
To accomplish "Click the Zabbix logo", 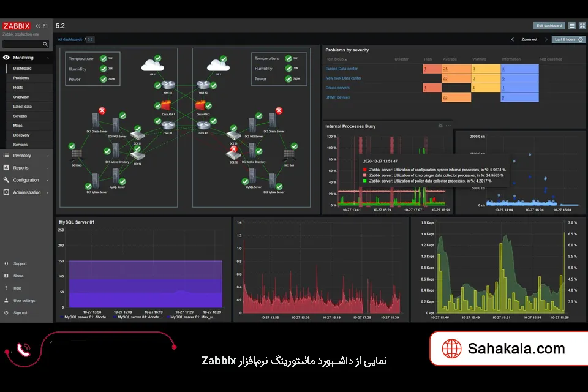I will [x=17, y=26].
